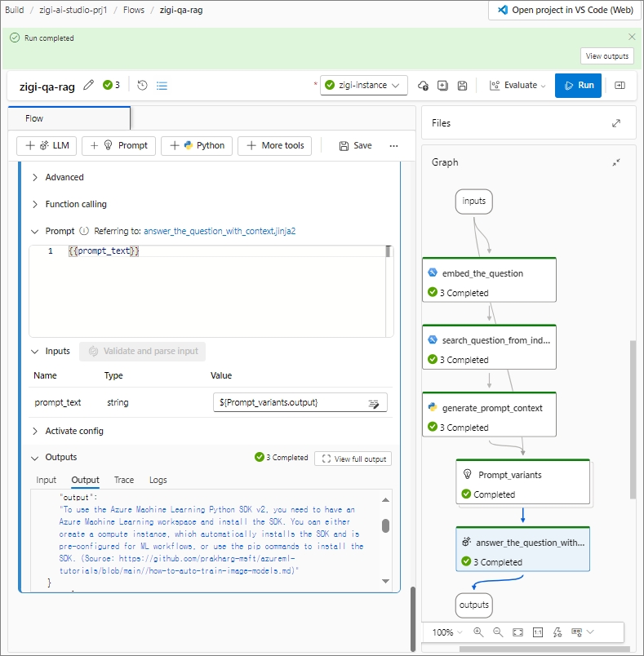Select the Flow tab

pos(69,118)
